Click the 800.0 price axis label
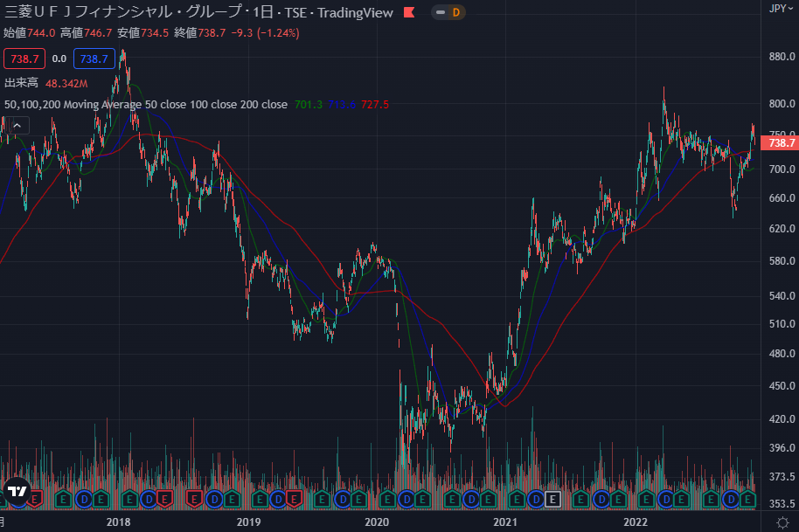799x532 pixels. (x=782, y=104)
